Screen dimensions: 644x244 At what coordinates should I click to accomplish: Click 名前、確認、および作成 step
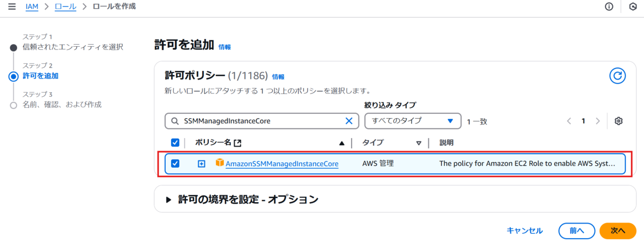pyautogui.click(x=62, y=104)
